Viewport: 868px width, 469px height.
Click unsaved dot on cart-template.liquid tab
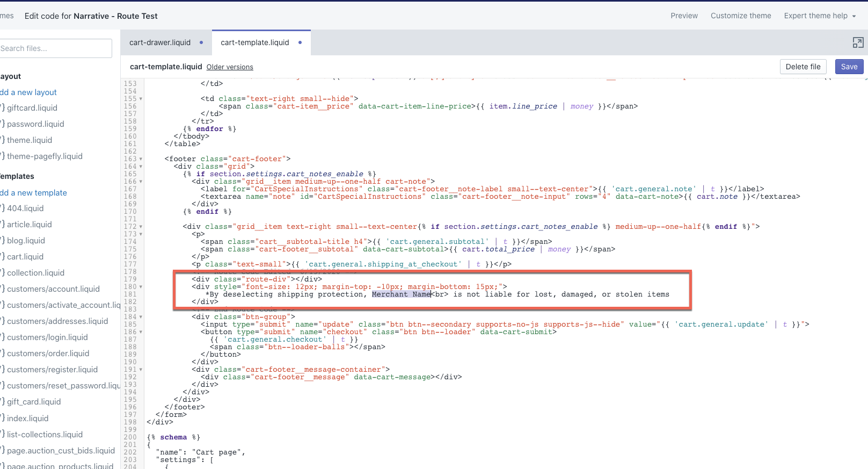pyautogui.click(x=300, y=42)
